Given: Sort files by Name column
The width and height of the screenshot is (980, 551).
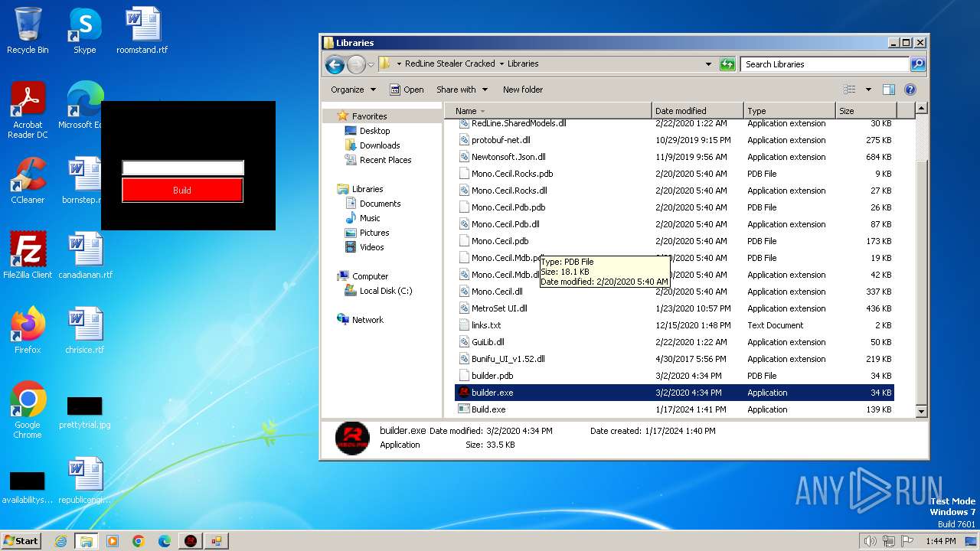Looking at the screenshot, I should 548,111.
